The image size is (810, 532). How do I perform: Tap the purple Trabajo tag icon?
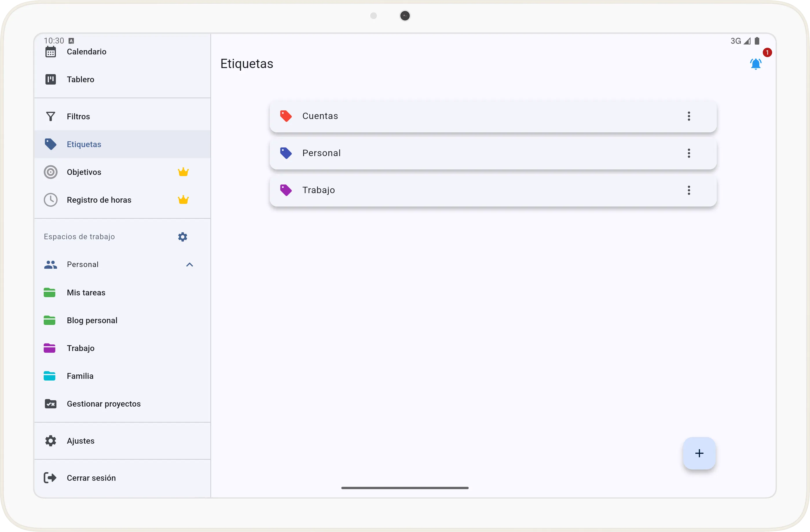(x=285, y=190)
